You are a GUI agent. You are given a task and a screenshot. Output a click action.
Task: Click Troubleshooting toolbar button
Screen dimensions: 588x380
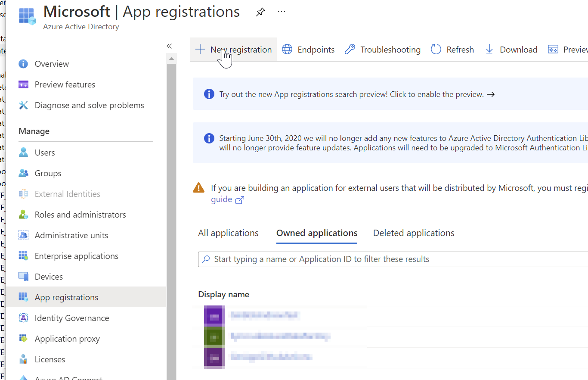tap(383, 50)
